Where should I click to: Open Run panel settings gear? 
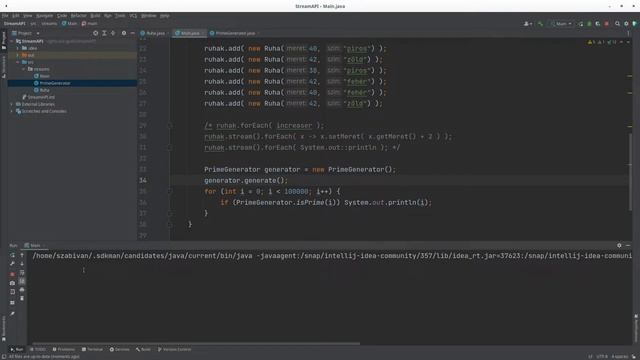coord(619,245)
